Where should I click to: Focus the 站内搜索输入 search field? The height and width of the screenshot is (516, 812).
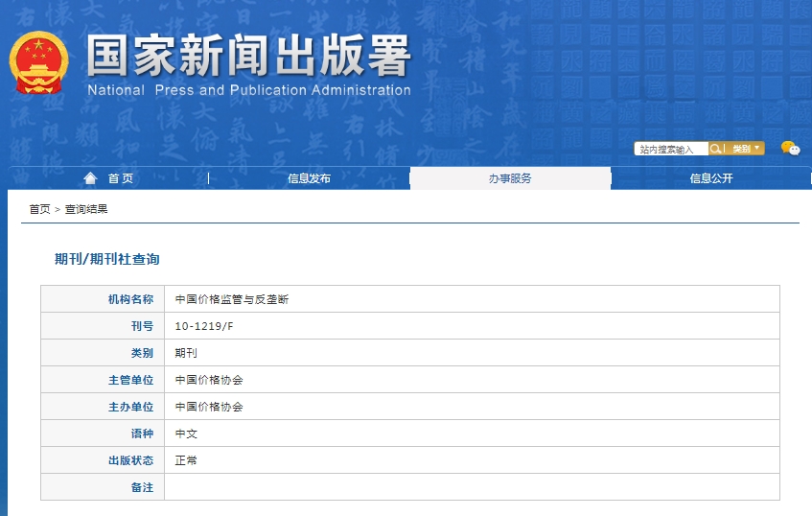(670, 149)
